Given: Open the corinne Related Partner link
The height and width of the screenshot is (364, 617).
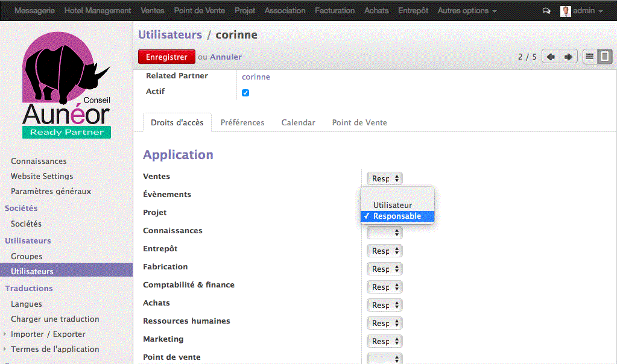Looking at the screenshot, I should pos(255,76).
